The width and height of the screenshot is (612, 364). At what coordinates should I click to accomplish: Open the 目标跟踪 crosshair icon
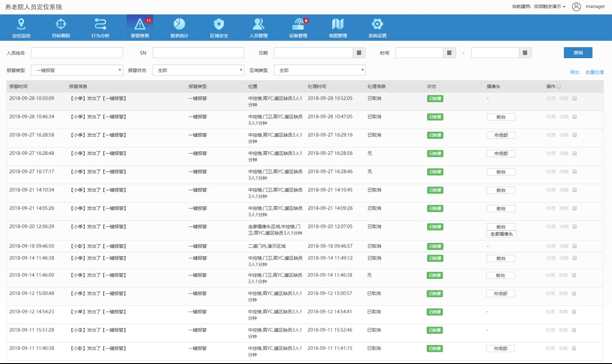pos(61,24)
